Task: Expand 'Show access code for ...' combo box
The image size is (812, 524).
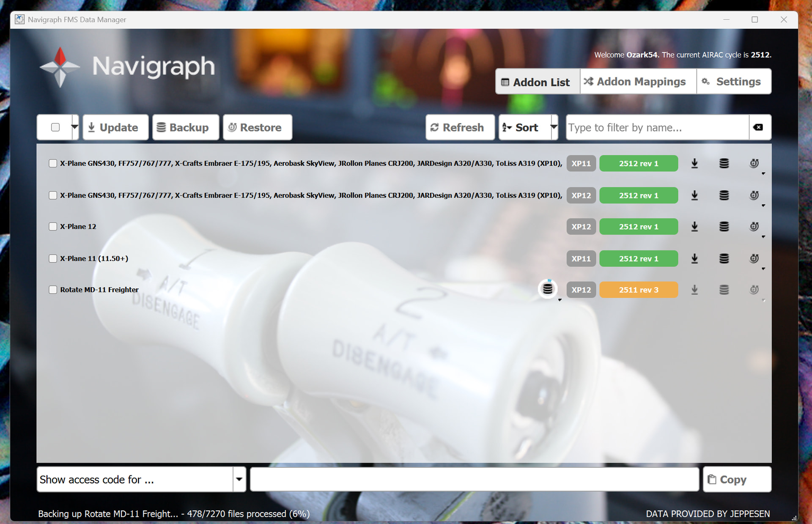Action: pyautogui.click(x=239, y=479)
